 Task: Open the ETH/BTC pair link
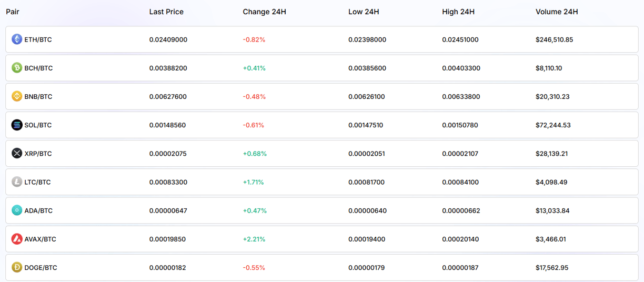38,39
